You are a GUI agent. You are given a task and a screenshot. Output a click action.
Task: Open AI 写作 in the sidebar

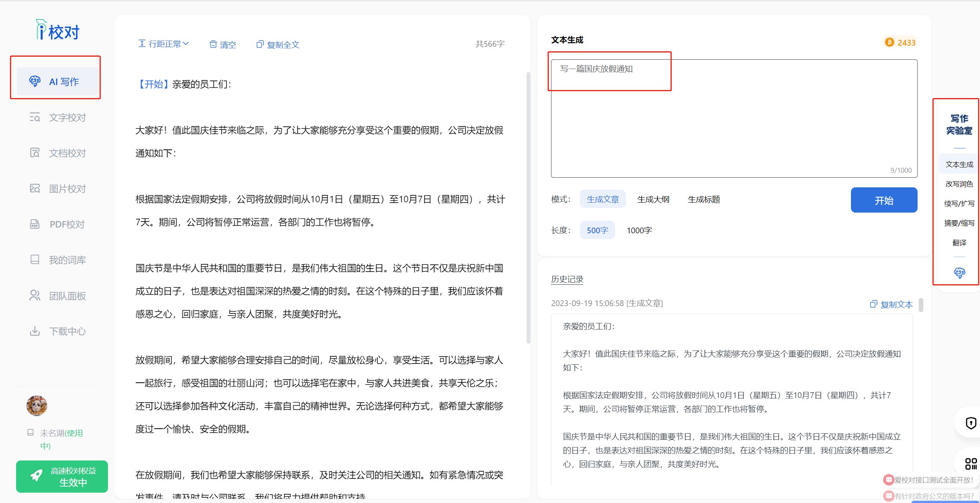(x=58, y=82)
